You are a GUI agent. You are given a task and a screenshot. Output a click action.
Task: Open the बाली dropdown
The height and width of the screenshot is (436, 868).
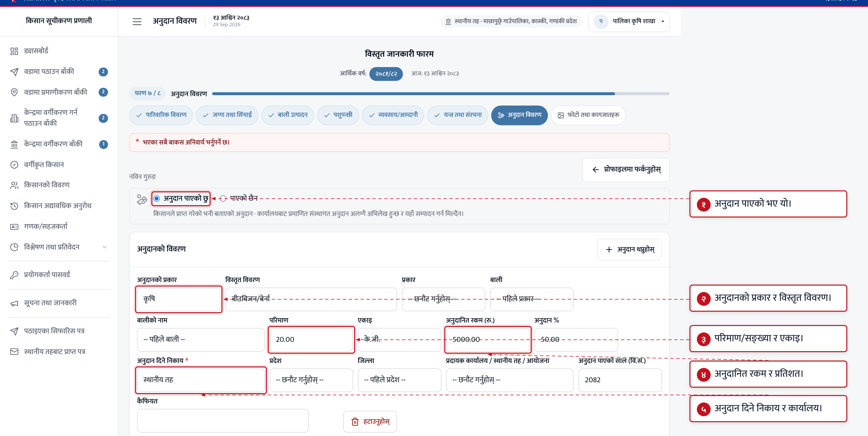(531, 299)
